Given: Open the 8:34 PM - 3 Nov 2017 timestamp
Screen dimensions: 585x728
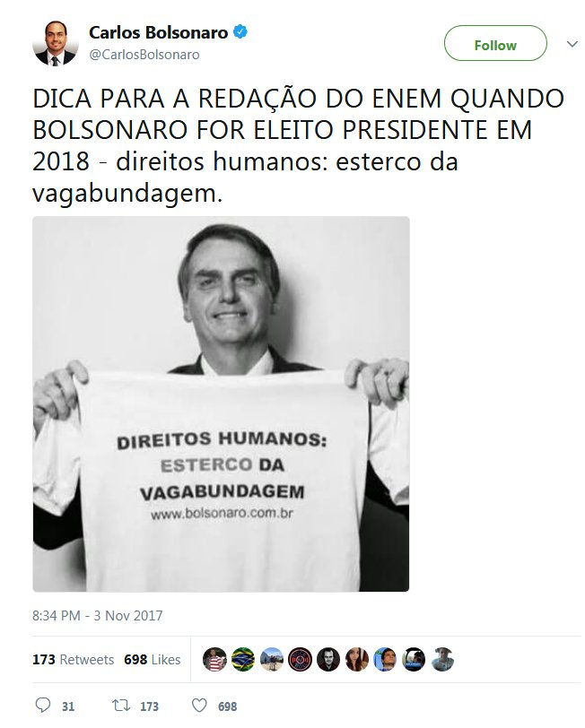Looking at the screenshot, I should pyautogui.click(x=98, y=616).
